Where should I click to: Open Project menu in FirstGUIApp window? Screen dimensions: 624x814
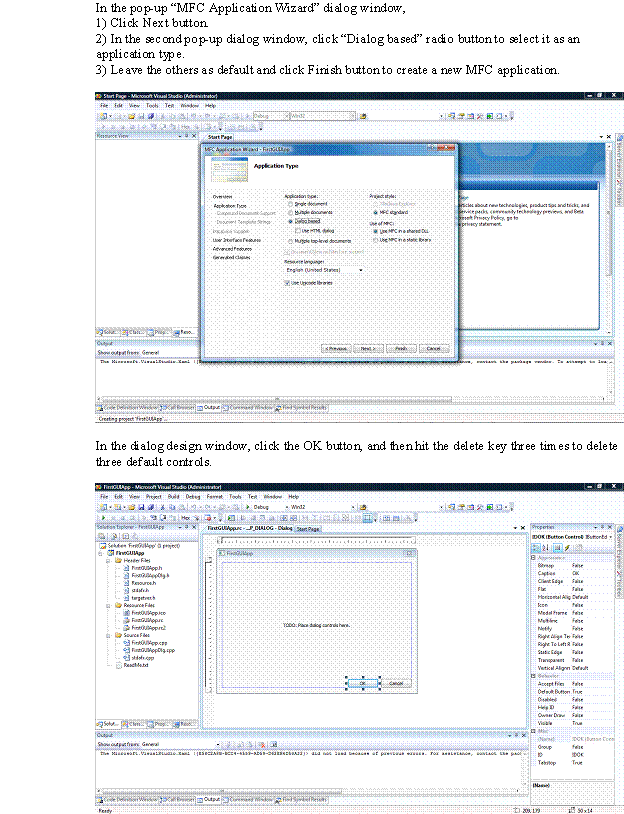point(154,496)
